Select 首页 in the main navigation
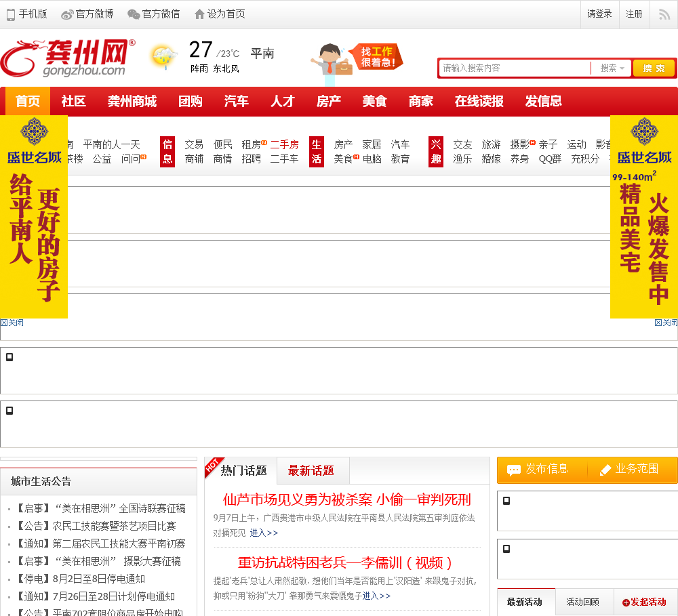This screenshot has height=616, width=678. click(28, 101)
